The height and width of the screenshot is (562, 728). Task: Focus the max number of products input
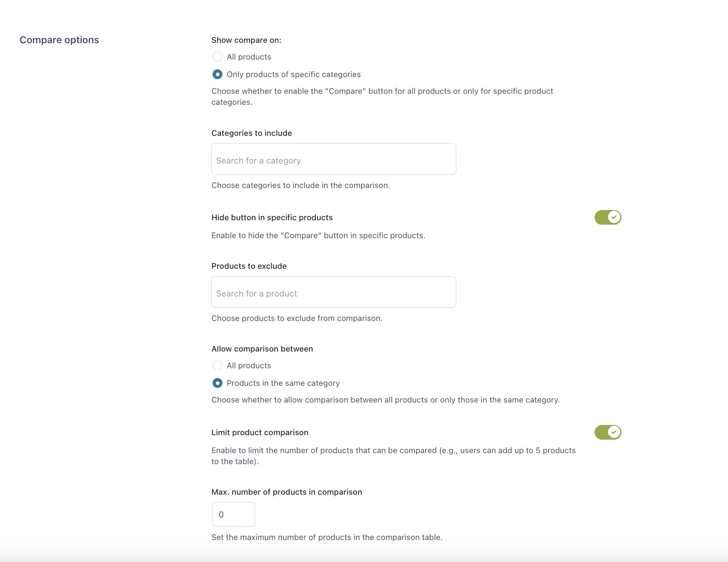233,514
